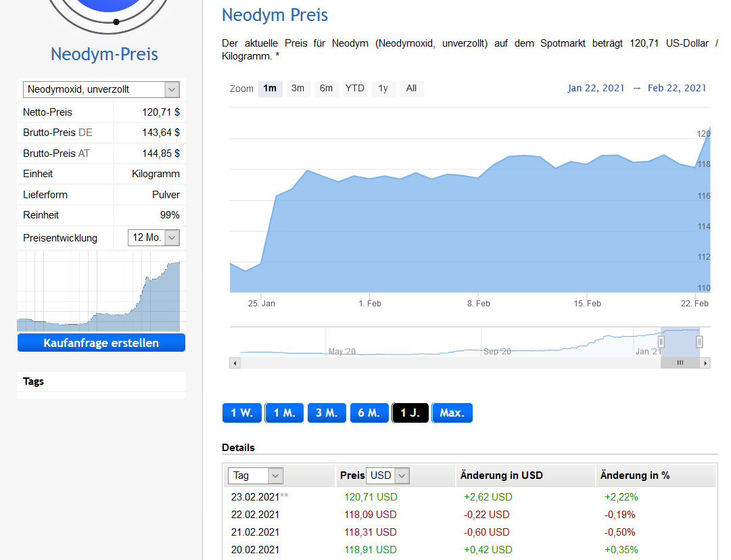731x560 pixels.
Task: Click the +2,62 USD change cell
Action: tap(488, 497)
